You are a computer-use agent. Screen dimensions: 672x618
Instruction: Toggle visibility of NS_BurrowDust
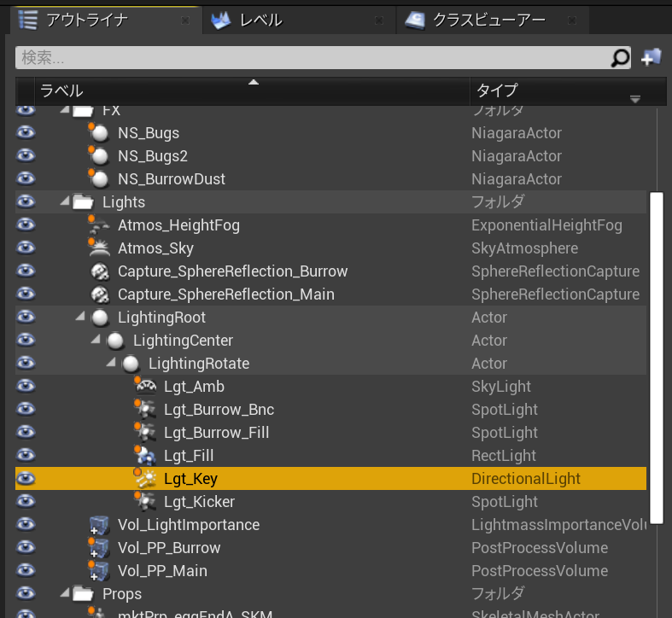tap(26, 178)
